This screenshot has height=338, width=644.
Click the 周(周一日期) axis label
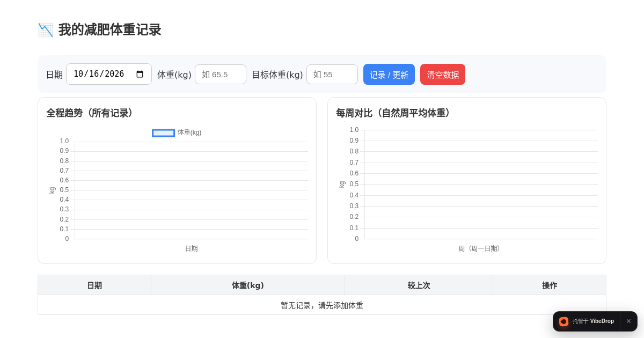tap(481, 249)
